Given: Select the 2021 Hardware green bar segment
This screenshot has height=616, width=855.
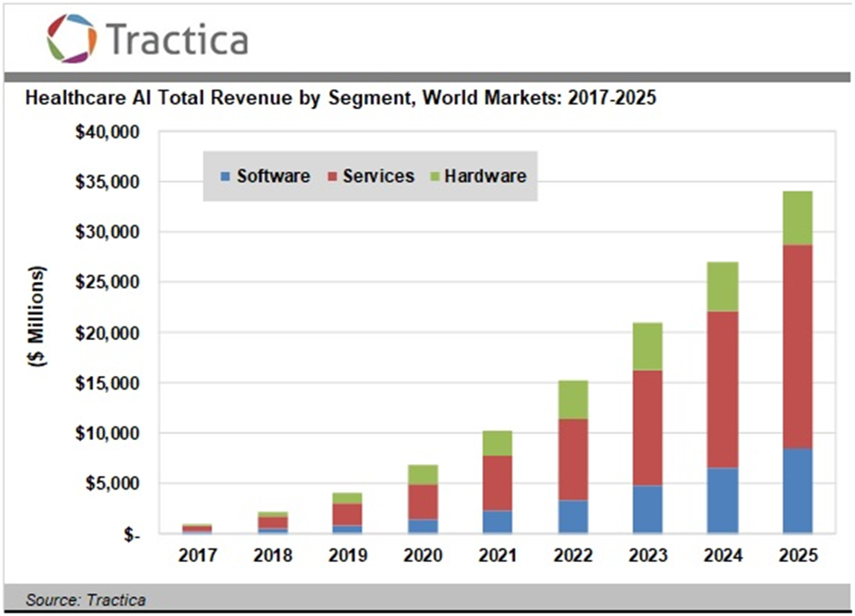Looking at the screenshot, I should (498, 444).
